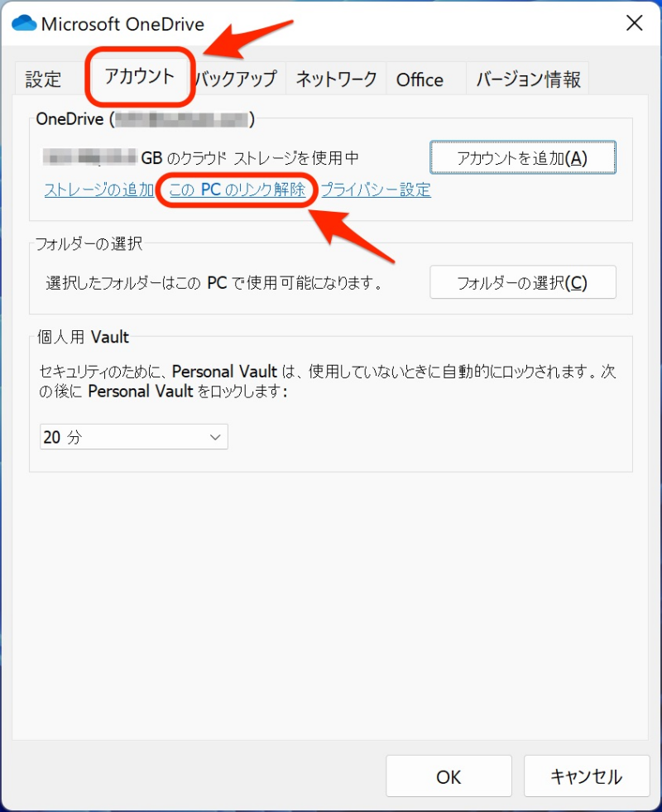
Task: Click the OneDrive cloud icon in title bar
Action: tap(24, 23)
